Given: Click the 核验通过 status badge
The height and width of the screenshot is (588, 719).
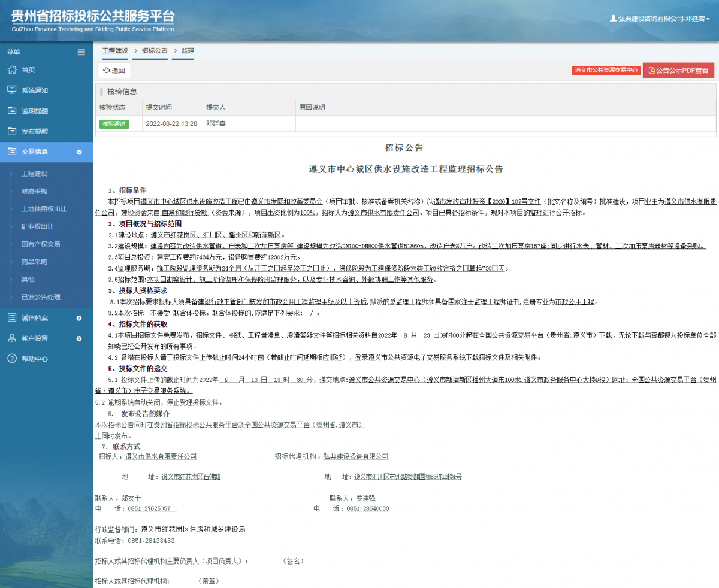Looking at the screenshot, I should tap(114, 124).
